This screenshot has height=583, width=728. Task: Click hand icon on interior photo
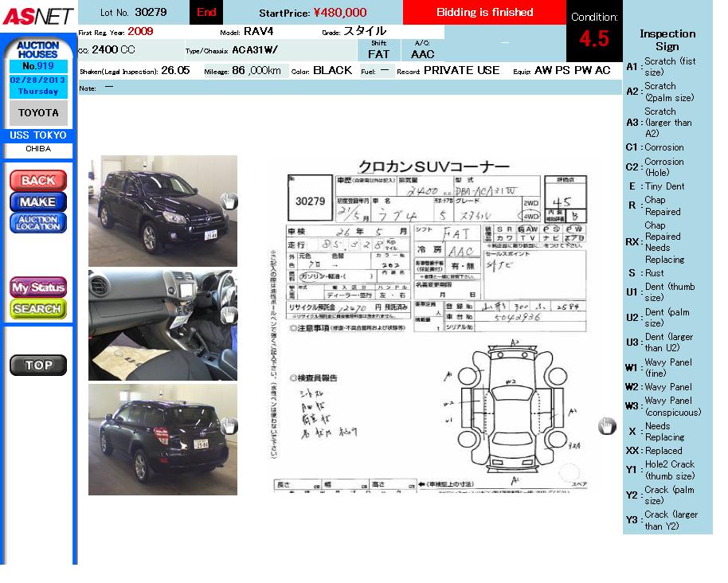pyautogui.click(x=229, y=315)
